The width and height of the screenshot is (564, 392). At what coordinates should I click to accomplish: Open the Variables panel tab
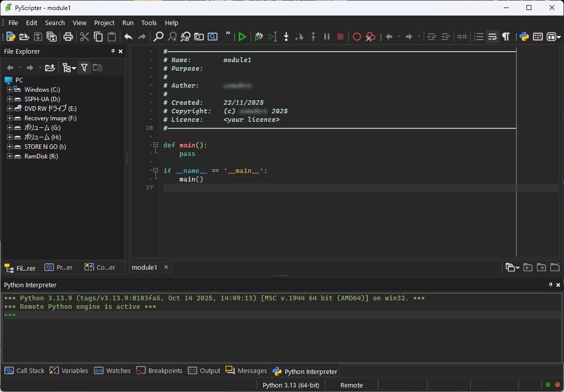(x=69, y=371)
